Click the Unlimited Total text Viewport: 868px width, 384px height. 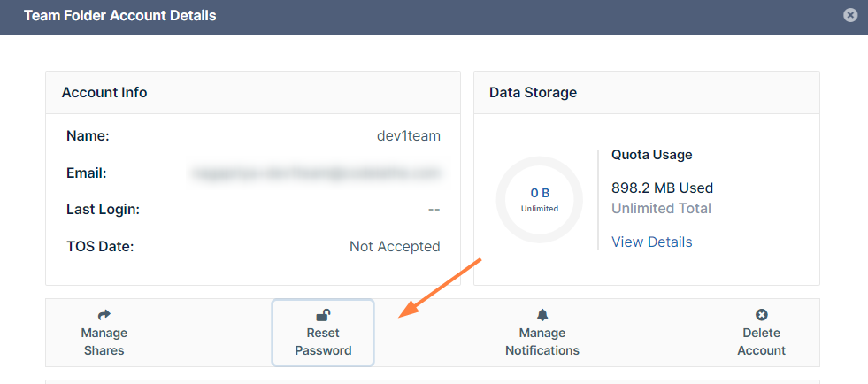coord(661,209)
